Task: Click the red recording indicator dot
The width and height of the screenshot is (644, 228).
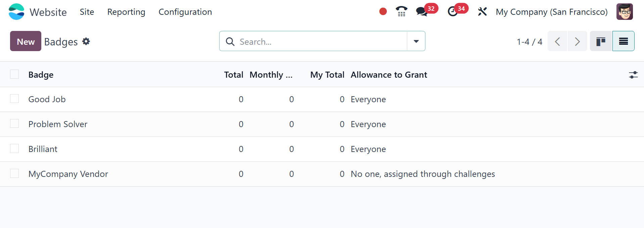Action: (x=383, y=12)
